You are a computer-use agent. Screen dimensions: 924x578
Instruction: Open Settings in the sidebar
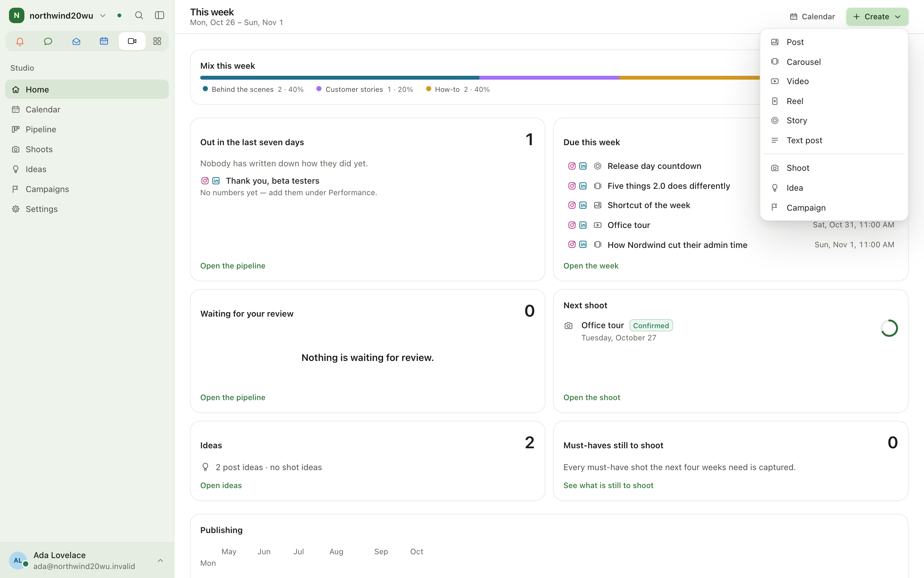point(87,209)
